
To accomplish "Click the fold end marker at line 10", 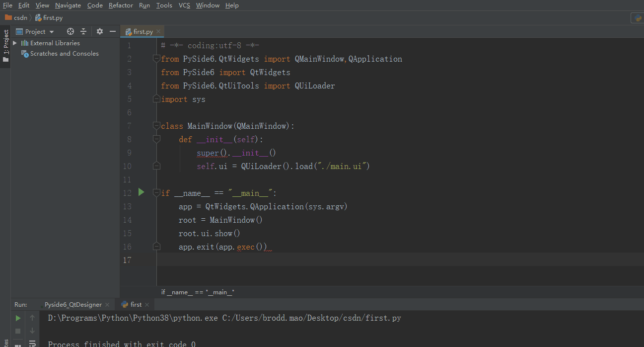I will coord(156,166).
